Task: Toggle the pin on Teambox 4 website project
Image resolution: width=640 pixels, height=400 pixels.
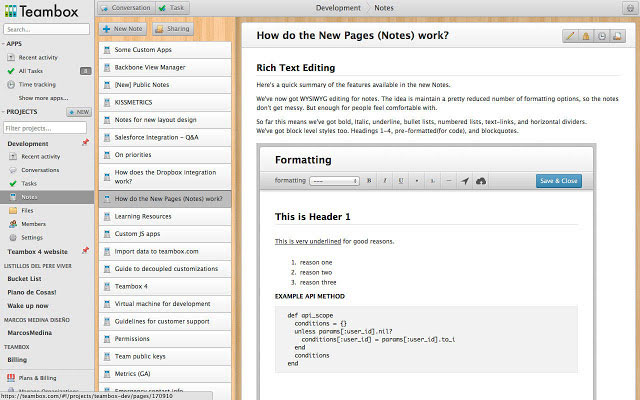Action: coord(85,251)
